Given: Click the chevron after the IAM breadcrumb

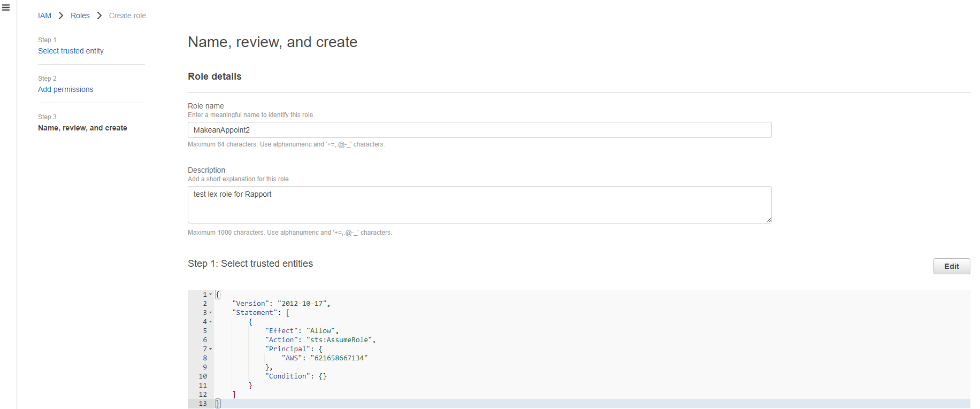Looking at the screenshot, I should 61,16.
